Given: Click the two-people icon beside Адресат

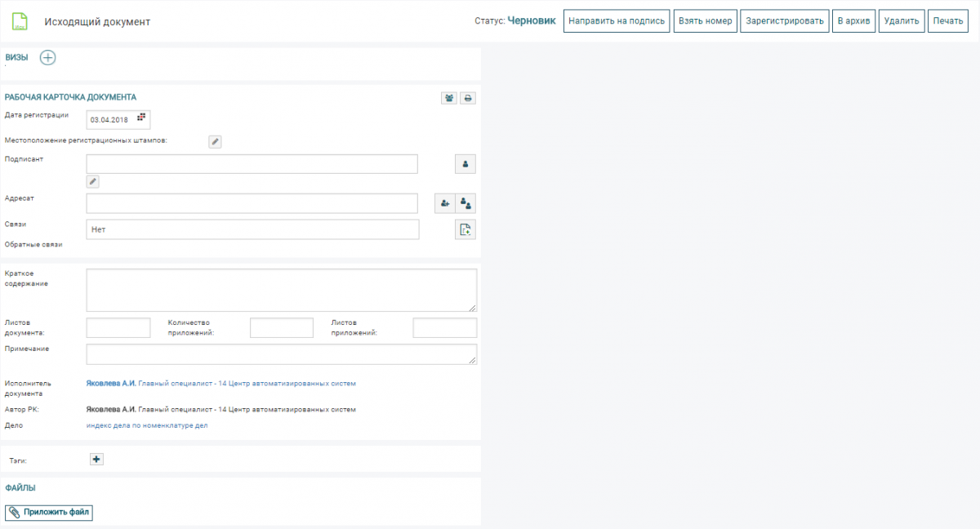Looking at the screenshot, I should 465,203.
